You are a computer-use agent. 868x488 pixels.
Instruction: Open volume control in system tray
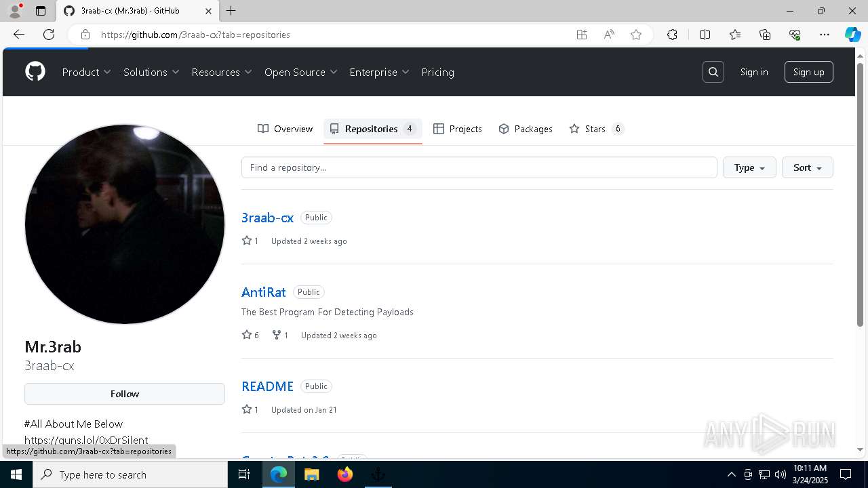(781, 474)
